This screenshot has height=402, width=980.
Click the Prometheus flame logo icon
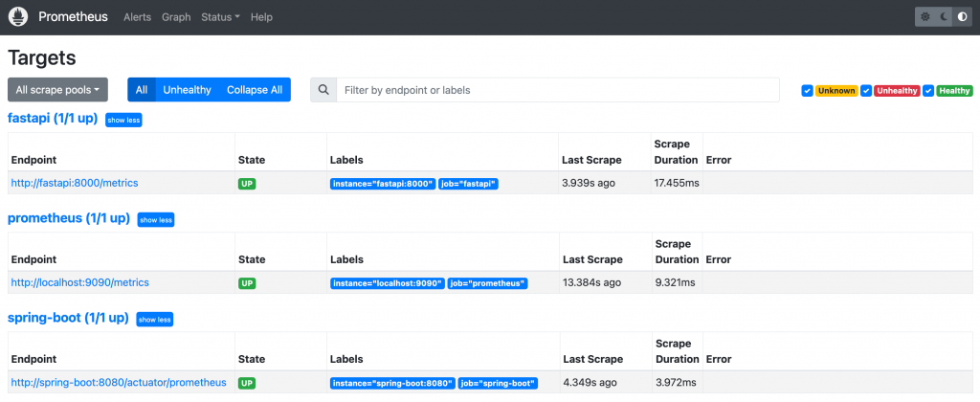(x=19, y=17)
